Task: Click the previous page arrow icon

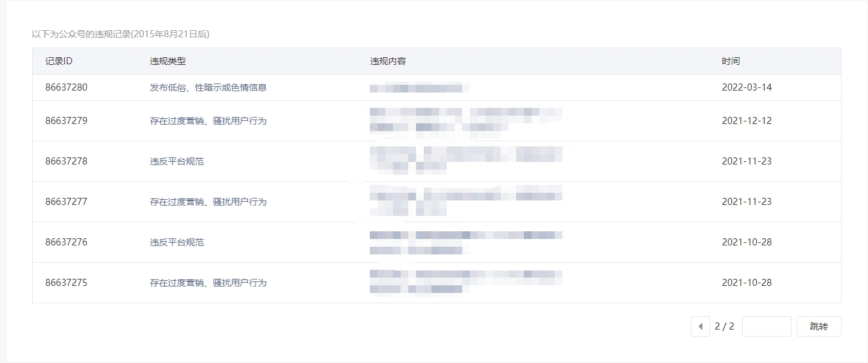Action: pyautogui.click(x=700, y=326)
